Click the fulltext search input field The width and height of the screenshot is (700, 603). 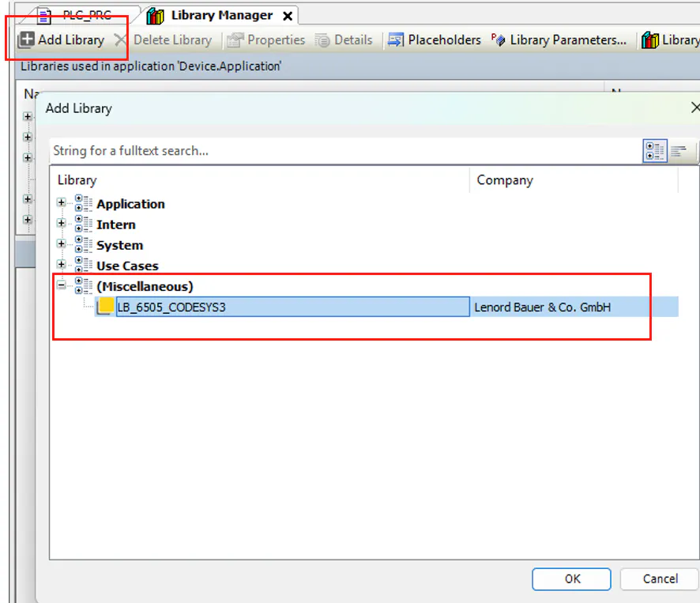coord(344,151)
